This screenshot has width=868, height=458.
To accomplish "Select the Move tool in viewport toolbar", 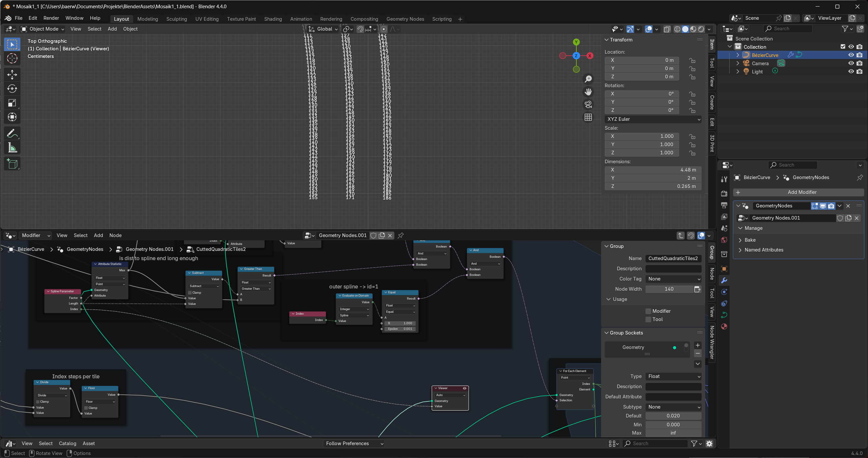I will pos(12,74).
